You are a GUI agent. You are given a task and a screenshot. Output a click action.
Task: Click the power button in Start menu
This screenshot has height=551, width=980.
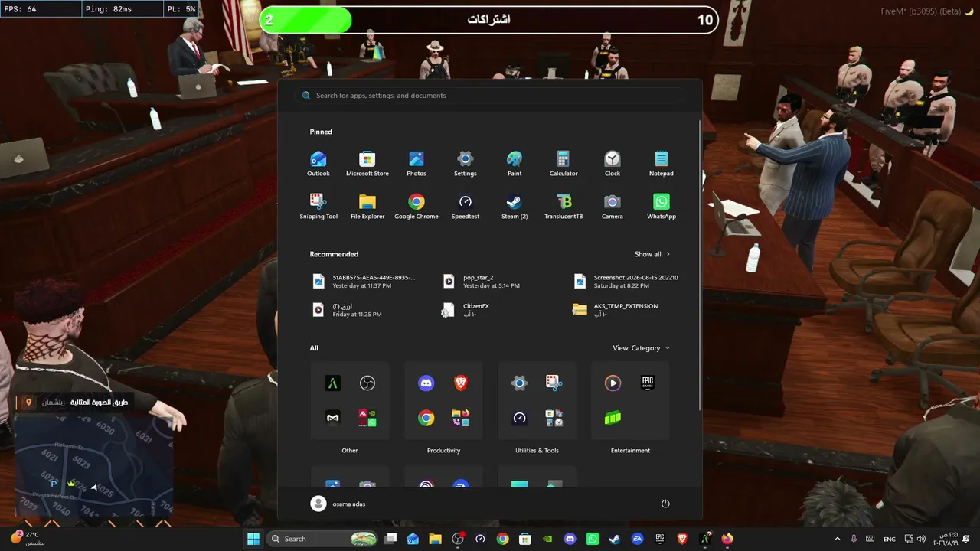point(665,504)
